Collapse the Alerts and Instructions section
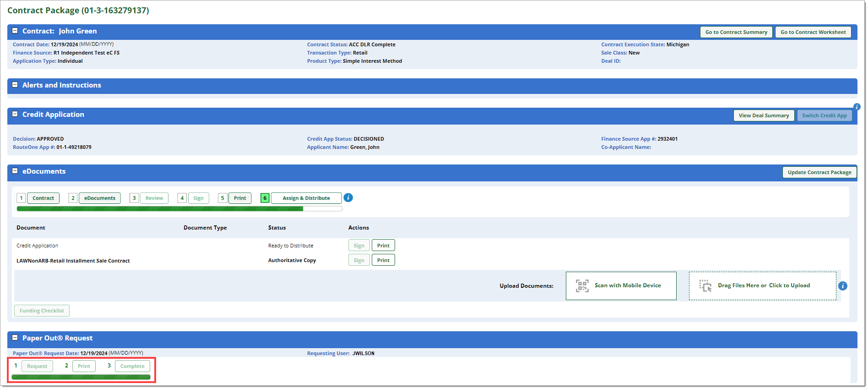This screenshot has height=389, width=868. click(x=15, y=85)
